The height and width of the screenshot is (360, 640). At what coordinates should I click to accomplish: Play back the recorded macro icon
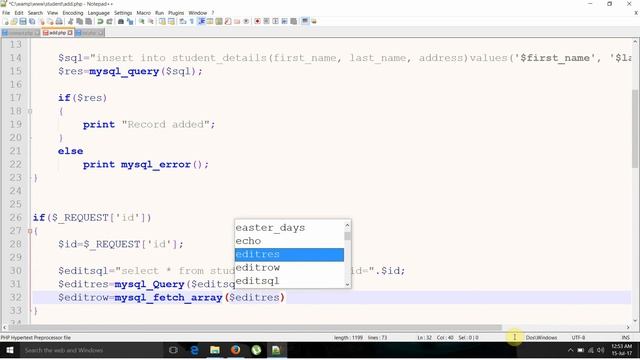[x=276, y=21]
